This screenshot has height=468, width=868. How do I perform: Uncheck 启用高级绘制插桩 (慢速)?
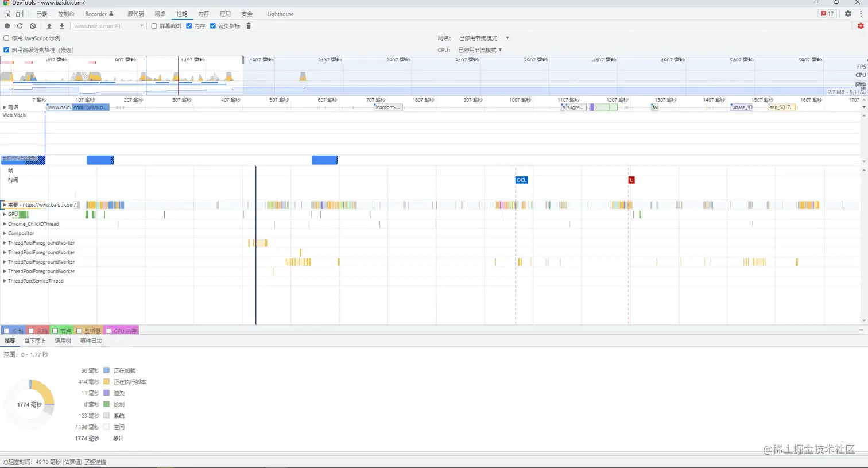tap(6, 50)
